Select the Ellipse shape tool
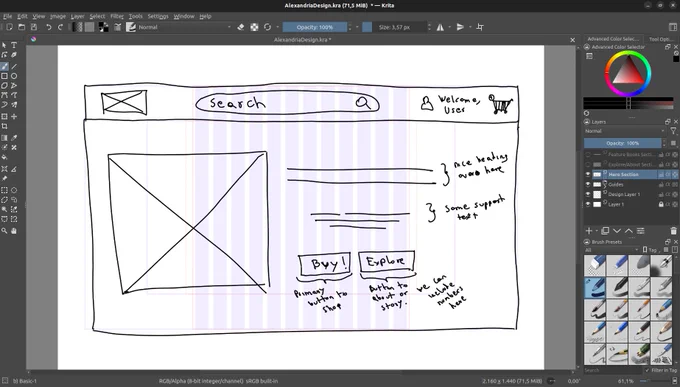This screenshot has height=387, width=680. [14, 76]
